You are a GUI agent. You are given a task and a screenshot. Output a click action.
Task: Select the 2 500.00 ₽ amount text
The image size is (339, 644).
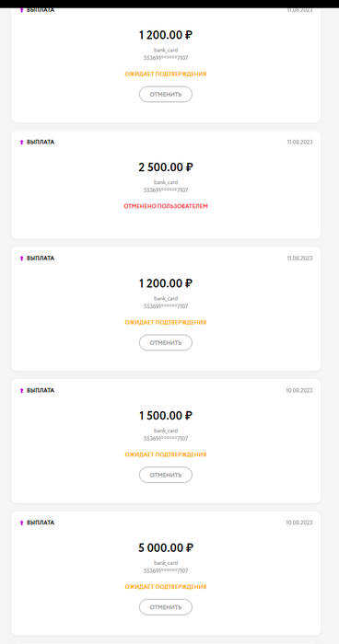coord(166,167)
